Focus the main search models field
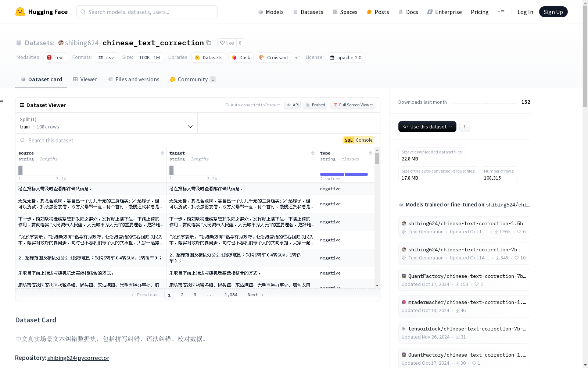The width and height of the screenshot is (588, 368). (147, 12)
